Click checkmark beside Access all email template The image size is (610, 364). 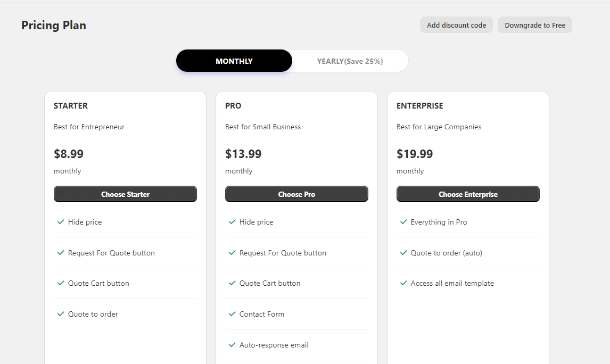403,283
